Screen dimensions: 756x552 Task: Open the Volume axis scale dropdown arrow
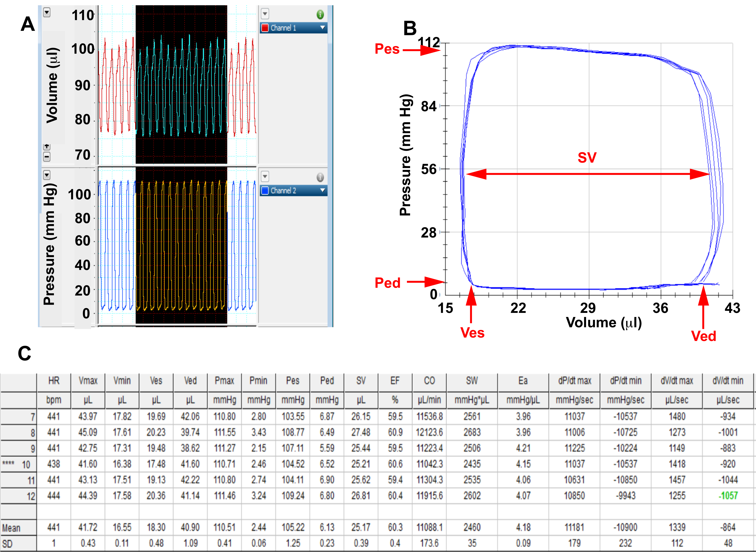(47, 13)
